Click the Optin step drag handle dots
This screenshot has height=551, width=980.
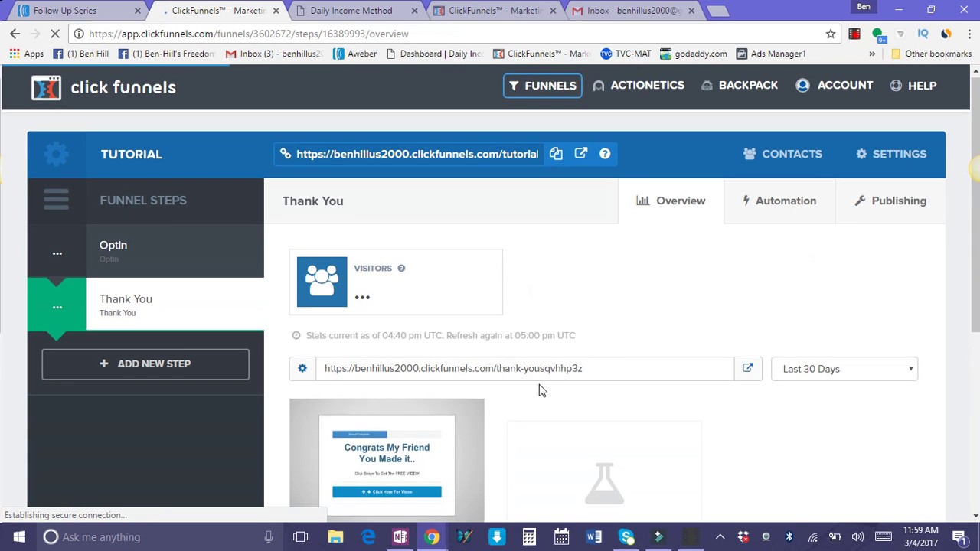57,253
